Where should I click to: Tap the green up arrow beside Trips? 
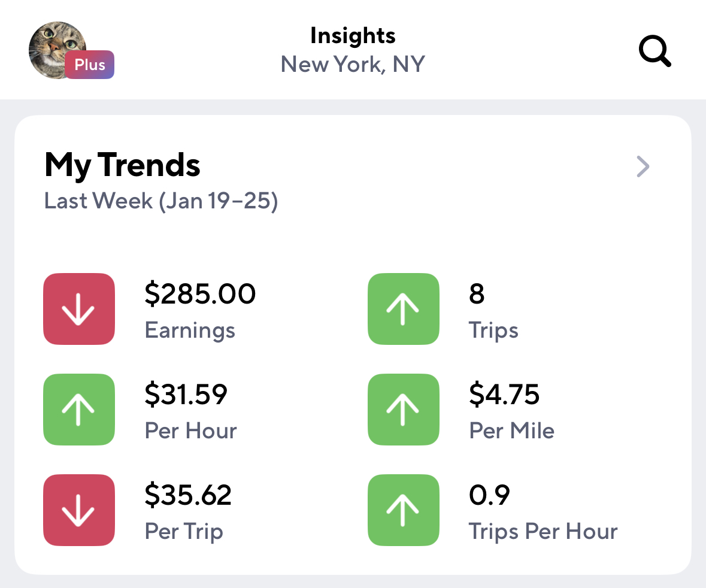pyautogui.click(x=403, y=309)
